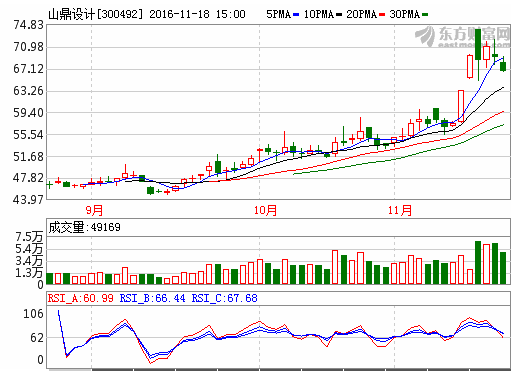This screenshot has width=512, height=371.
Task: Click the 74.83 price axis label
Action: click(28, 25)
